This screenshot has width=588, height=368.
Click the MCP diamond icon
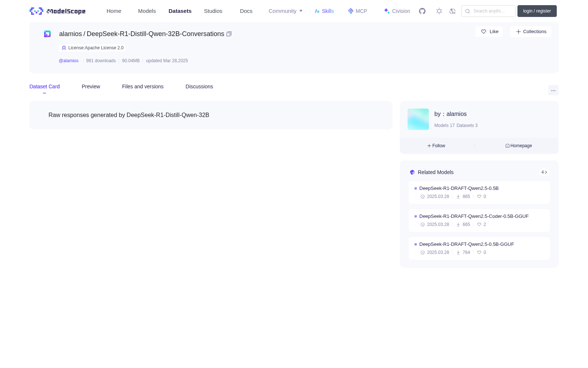click(351, 11)
